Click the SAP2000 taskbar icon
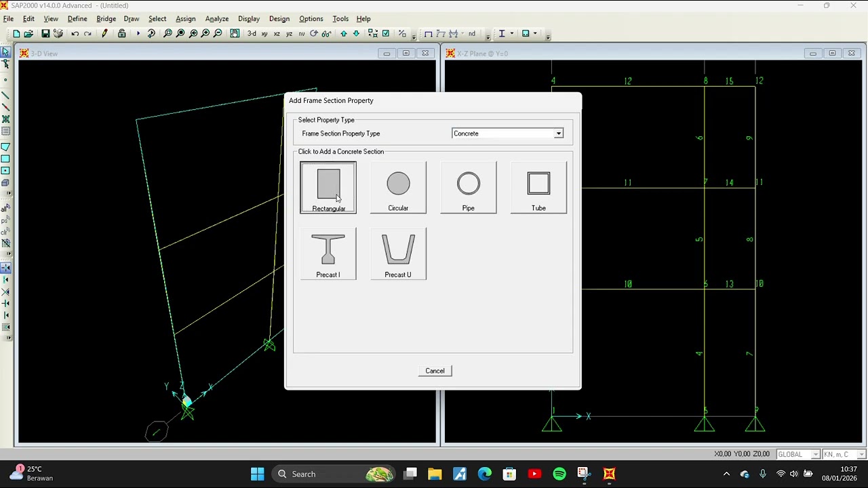This screenshot has height=488, width=868. [x=609, y=474]
